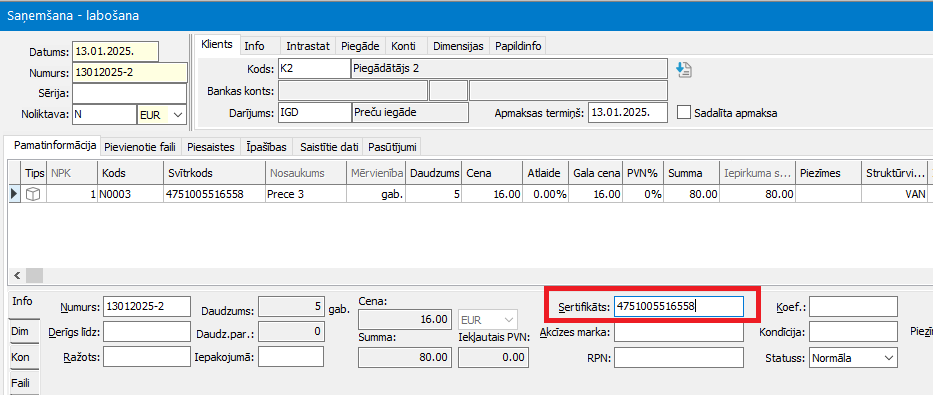Switch to the Klients tab
The height and width of the screenshot is (395, 933).
[x=217, y=45]
